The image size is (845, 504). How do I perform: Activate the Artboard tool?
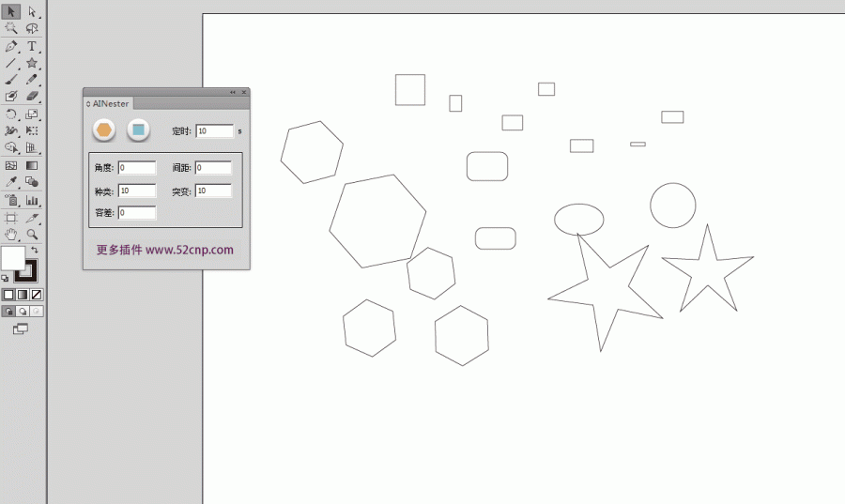point(10,218)
